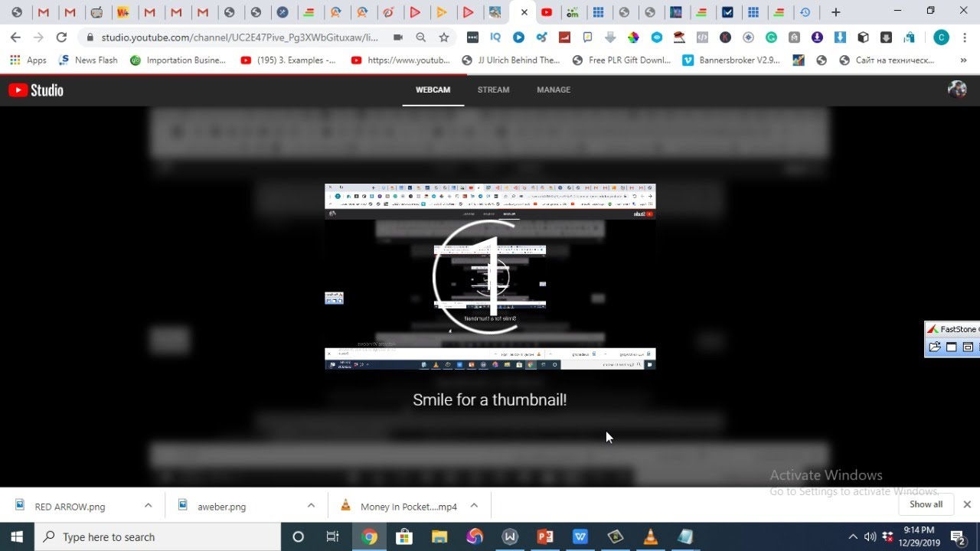Open the taskbar clock and date
Viewport: 980px width, 551px height.
[919, 536]
